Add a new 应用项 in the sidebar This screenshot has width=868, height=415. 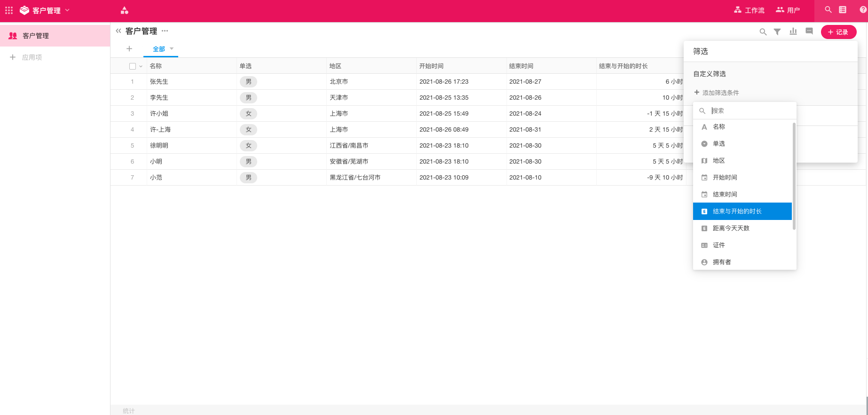(x=26, y=57)
